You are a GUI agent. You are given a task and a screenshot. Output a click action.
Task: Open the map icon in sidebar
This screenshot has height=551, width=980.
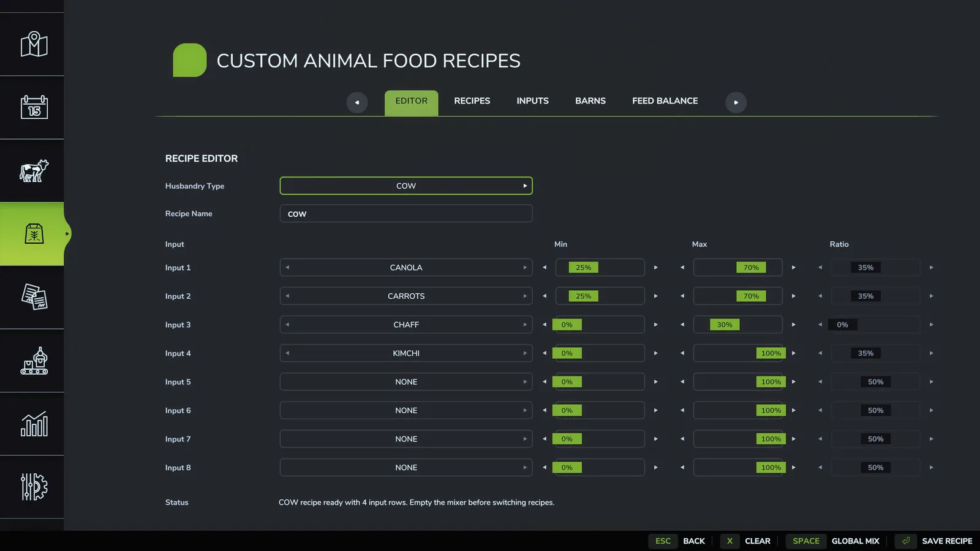(34, 44)
